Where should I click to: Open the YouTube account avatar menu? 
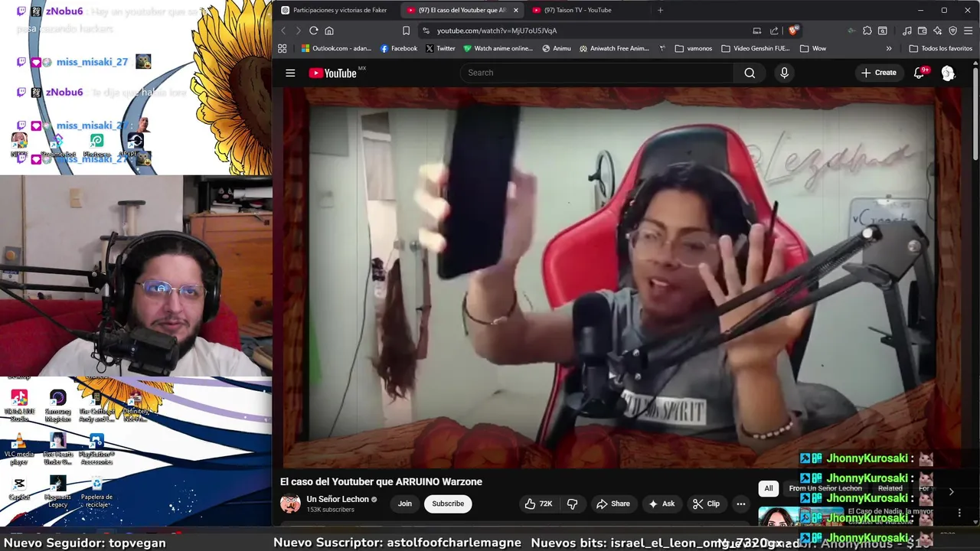pyautogui.click(x=948, y=73)
